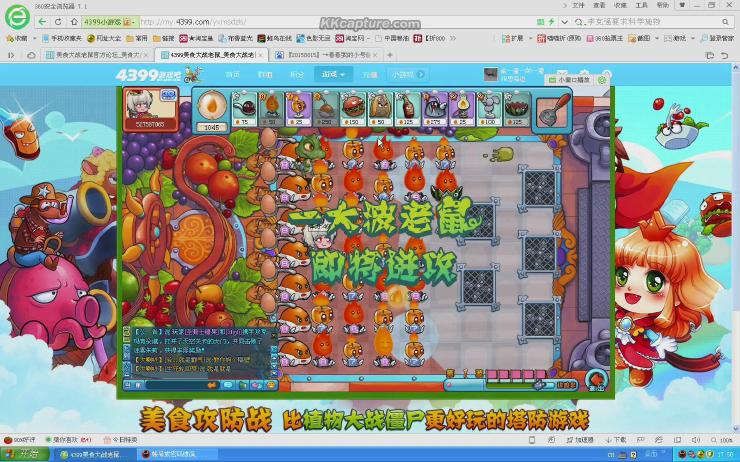Viewport: 740px width, 462px height.
Task: Open the 收藏 favorites dropdown arrow
Action: 33,38
